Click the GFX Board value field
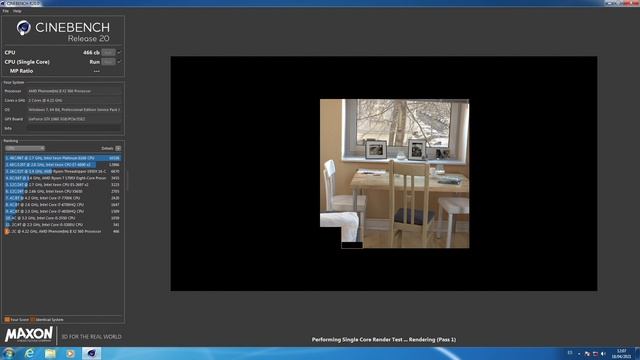The image size is (640, 360). point(74,119)
